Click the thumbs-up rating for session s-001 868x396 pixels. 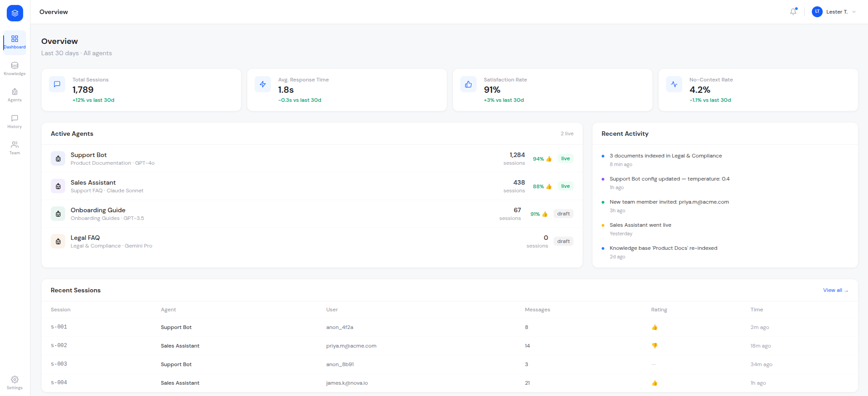(655, 327)
